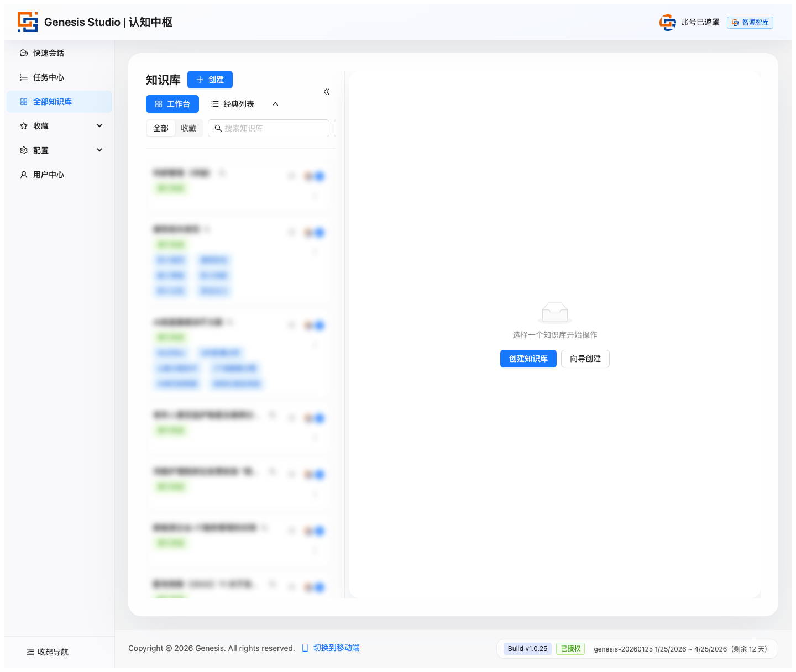Select 全部知识库 in the sidebar menu
The height and width of the screenshot is (672, 796).
[53, 102]
